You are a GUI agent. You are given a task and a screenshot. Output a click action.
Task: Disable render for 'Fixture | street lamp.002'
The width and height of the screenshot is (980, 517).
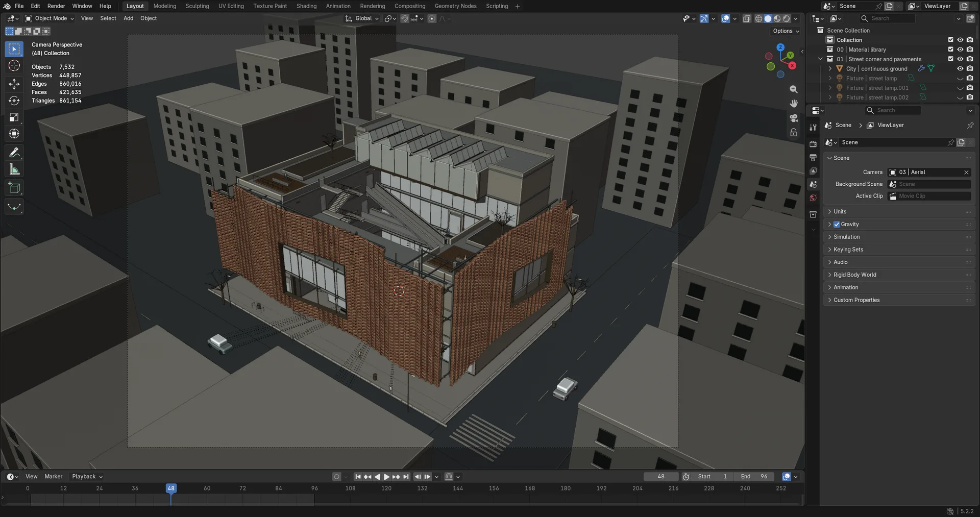970,97
